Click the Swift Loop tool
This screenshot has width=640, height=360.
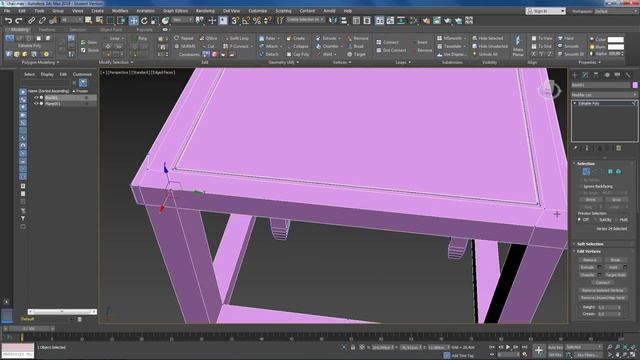tap(236, 38)
